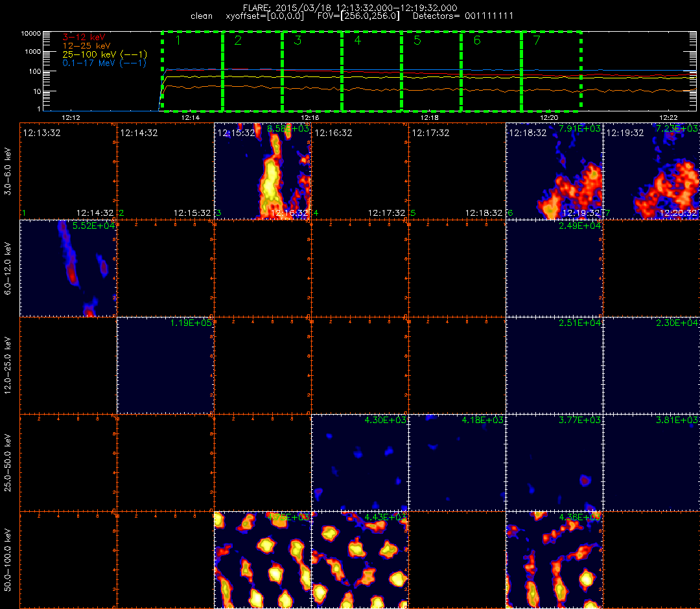Screen dimensions: 700x609
Task: Open the 3.0-6.0 keV image peaking at 7.91E+03
Action: 554,171
